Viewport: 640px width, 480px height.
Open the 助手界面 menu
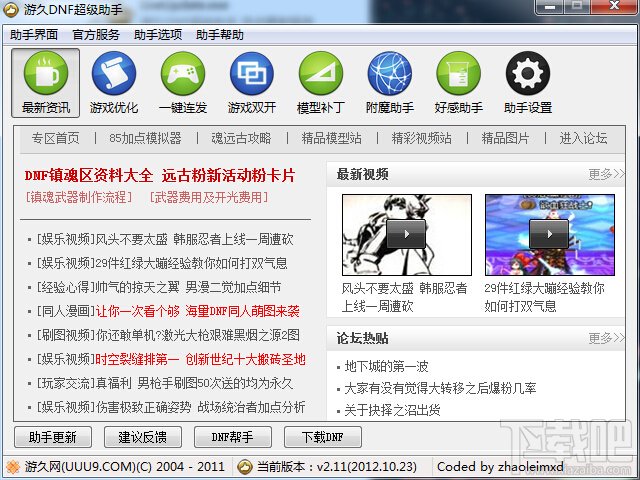point(34,35)
